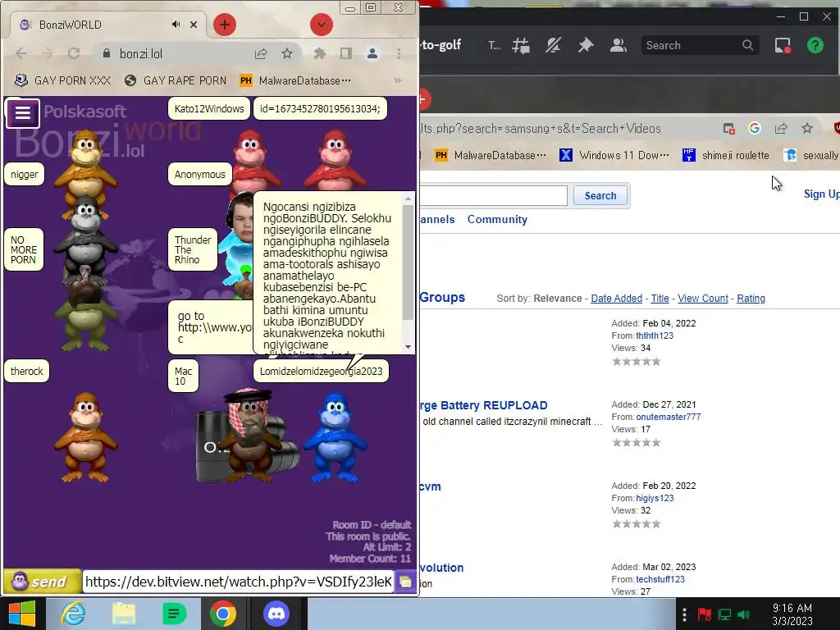Image resolution: width=840 pixels, height=630 pixels.
Task: Sort results by View Count
Action: (x=703, y=299)
